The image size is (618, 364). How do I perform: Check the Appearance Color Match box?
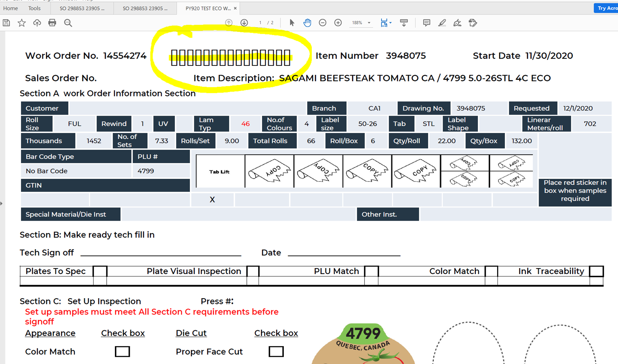coord(122,352)
